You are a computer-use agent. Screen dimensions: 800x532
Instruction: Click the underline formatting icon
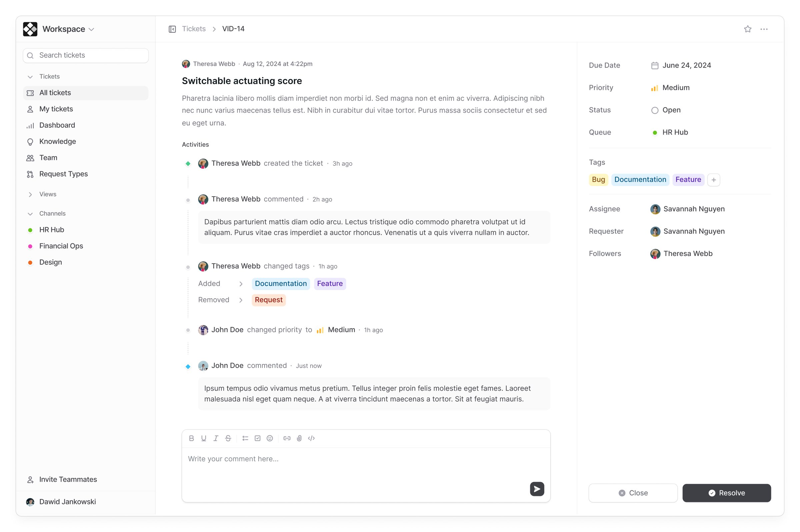point(203,438)
